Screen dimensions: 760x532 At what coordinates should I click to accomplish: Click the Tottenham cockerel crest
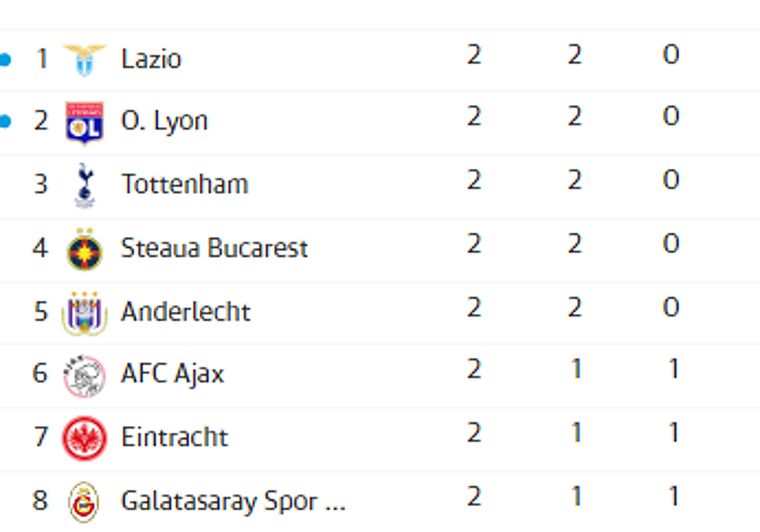84,185
